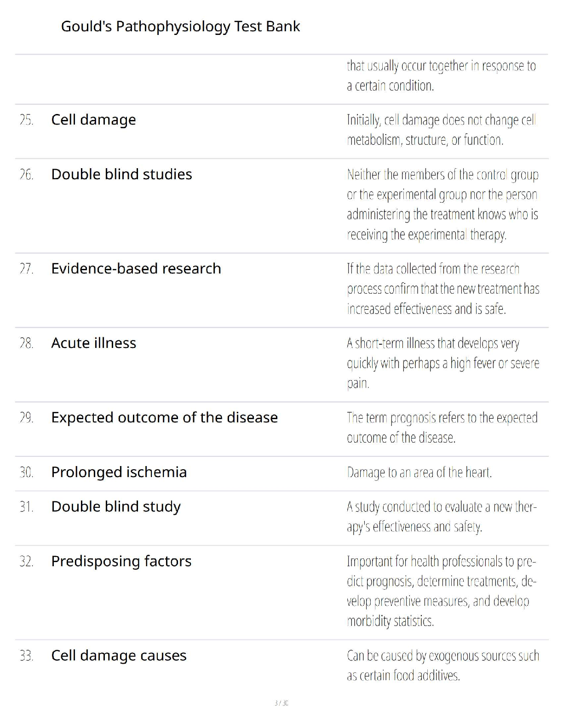563x728 pixels.
Task: Click the "3 / 30" page indicator
Action: pos(281,703)
